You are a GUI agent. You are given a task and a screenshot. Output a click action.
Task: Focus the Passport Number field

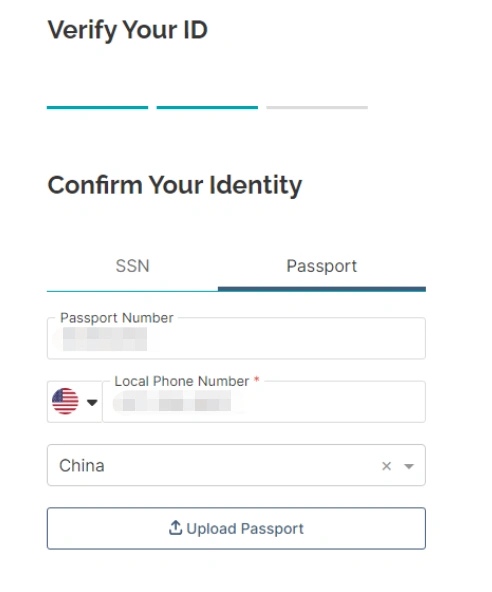(x=236, y=338)
